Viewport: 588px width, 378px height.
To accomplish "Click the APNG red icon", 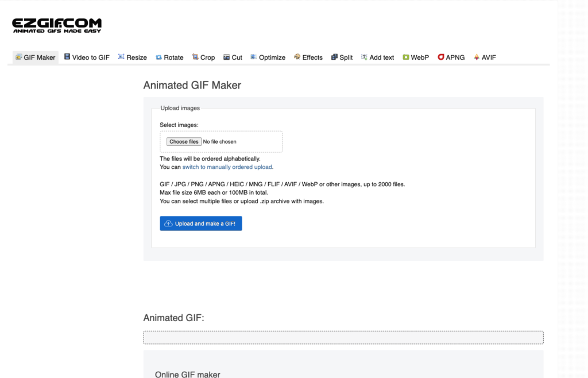I will coord(441,57).
